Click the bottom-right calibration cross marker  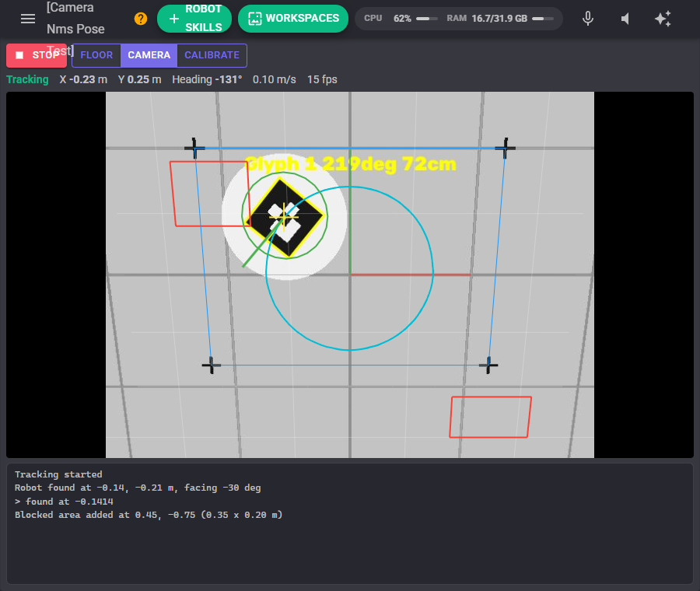(x=488, y=365)
